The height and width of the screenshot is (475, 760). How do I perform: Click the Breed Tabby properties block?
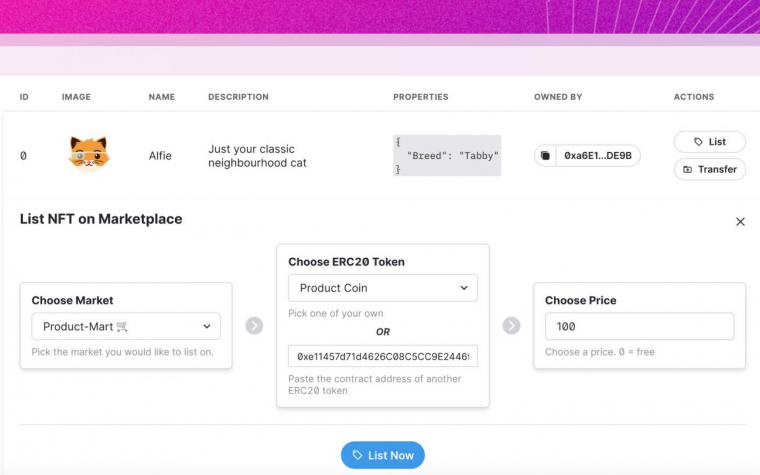447,156
